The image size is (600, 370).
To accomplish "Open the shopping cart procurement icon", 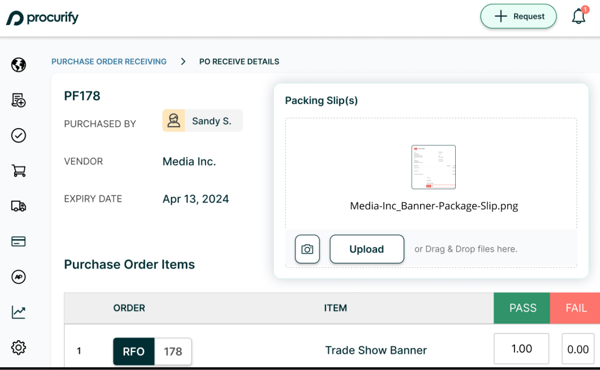I will (18, 171).
